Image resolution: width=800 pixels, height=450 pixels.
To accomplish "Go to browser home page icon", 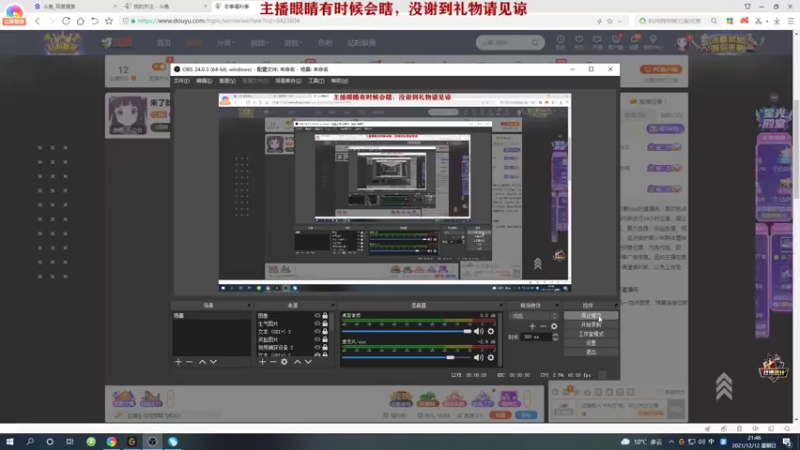I will click(x=80, y=21).
